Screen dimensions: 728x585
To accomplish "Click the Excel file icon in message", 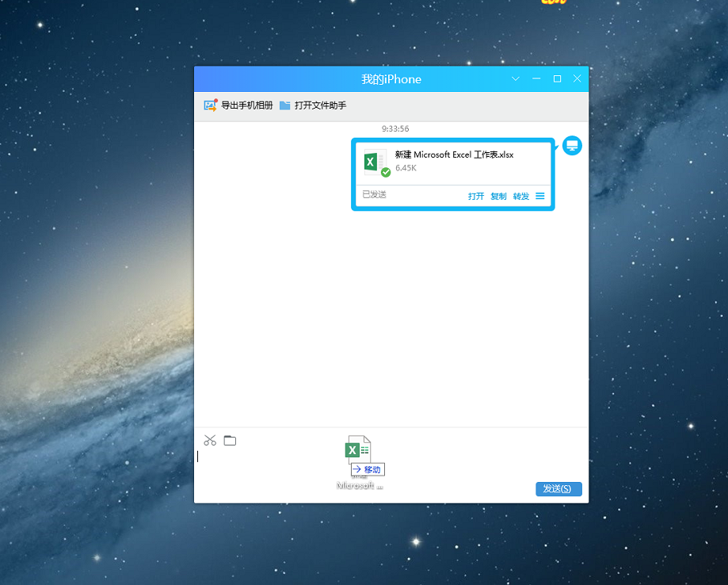I will 375,162.
